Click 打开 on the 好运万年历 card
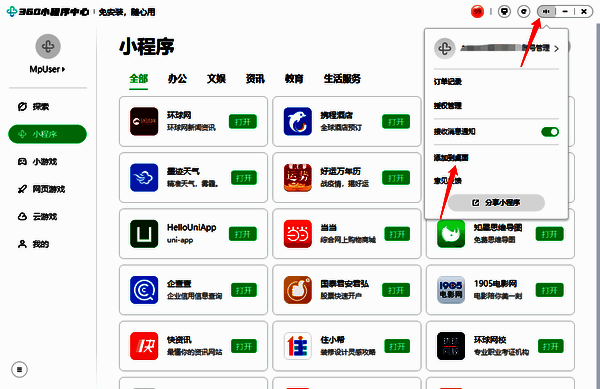Screen dimensions: 600x389 (396, 178)
